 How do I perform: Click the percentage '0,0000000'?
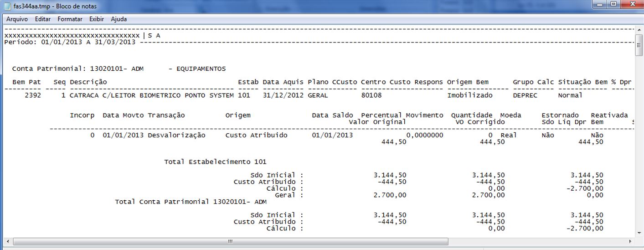coord(424,135)
